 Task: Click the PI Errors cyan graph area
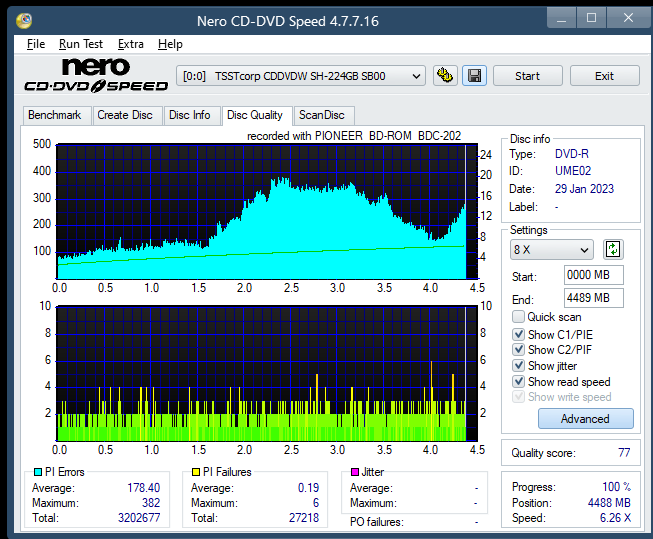click(267, 212)
